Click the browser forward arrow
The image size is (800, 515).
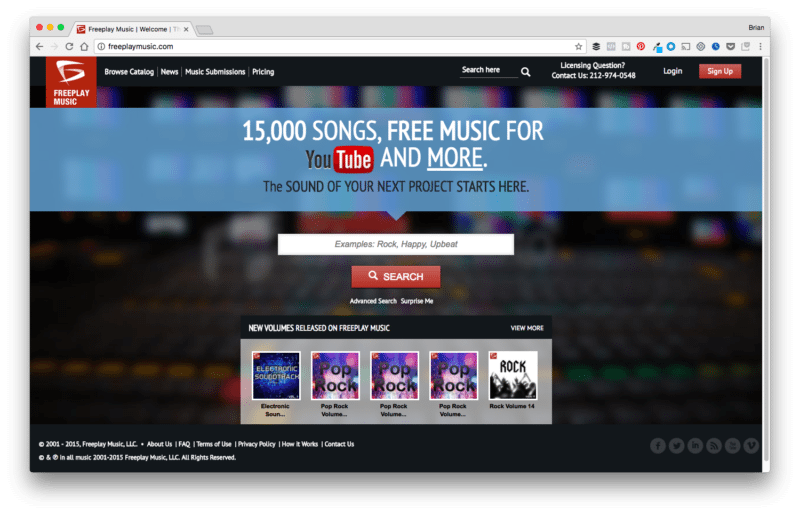tap(55, 46)
